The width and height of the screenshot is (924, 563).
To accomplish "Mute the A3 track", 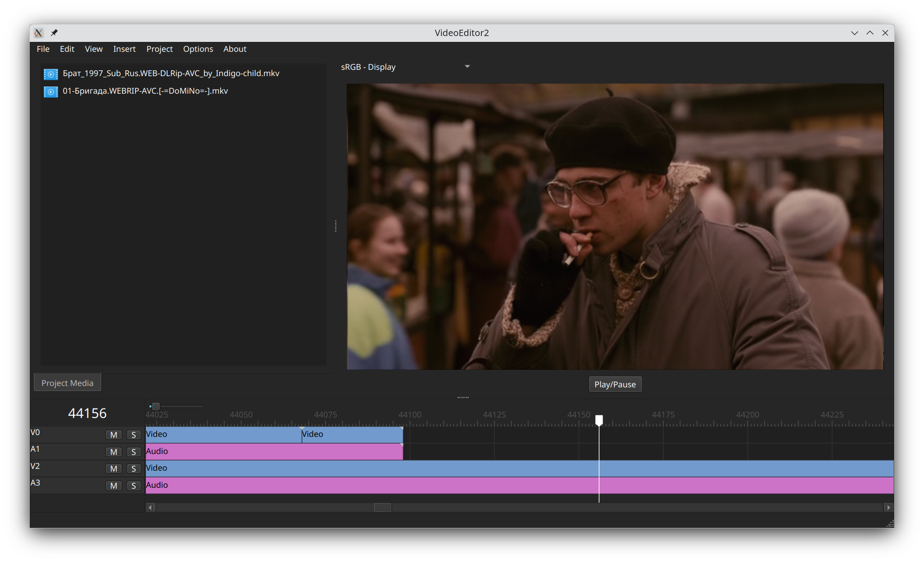I will click(x=113, y=486).
